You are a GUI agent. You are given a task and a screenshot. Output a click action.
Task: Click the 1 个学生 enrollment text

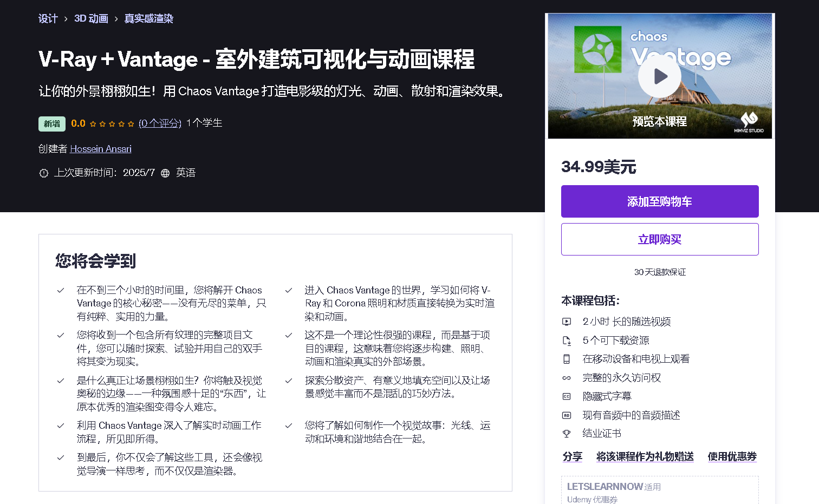pyautogui.click(x=204, y=123)
